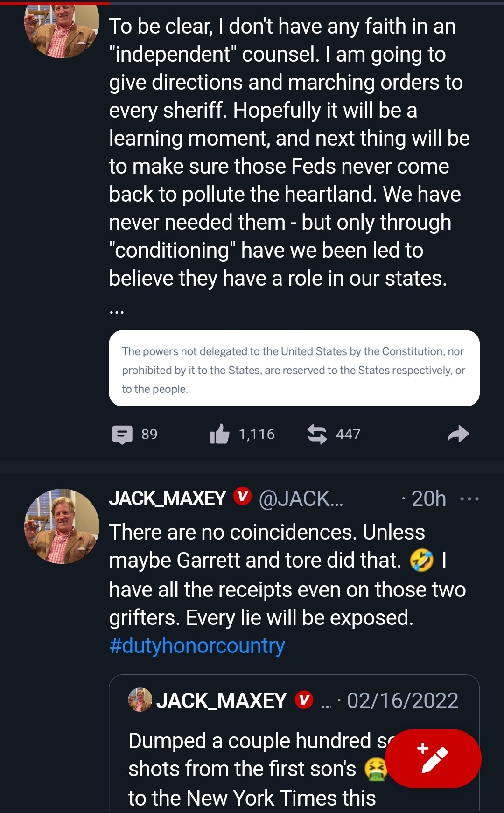Open the @JACK... handle profile link
Screen dimensions: 504x813
click(x=301, y=499)
